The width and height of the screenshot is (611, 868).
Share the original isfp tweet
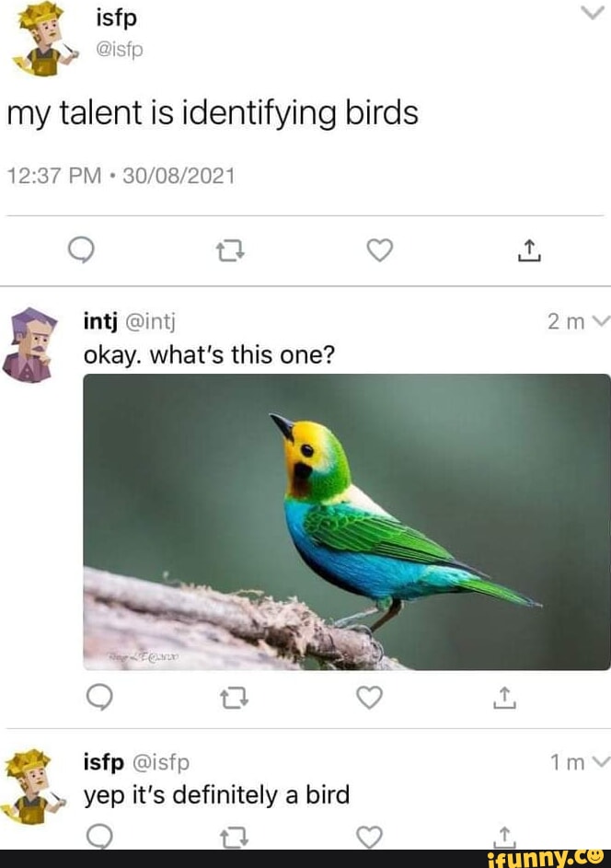point(528,250)
